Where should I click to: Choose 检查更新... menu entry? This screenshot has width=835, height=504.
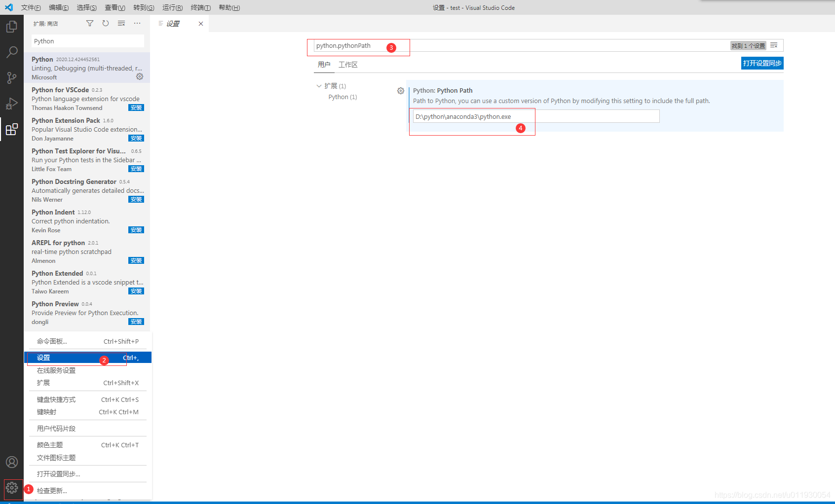[x=88, y=491]
